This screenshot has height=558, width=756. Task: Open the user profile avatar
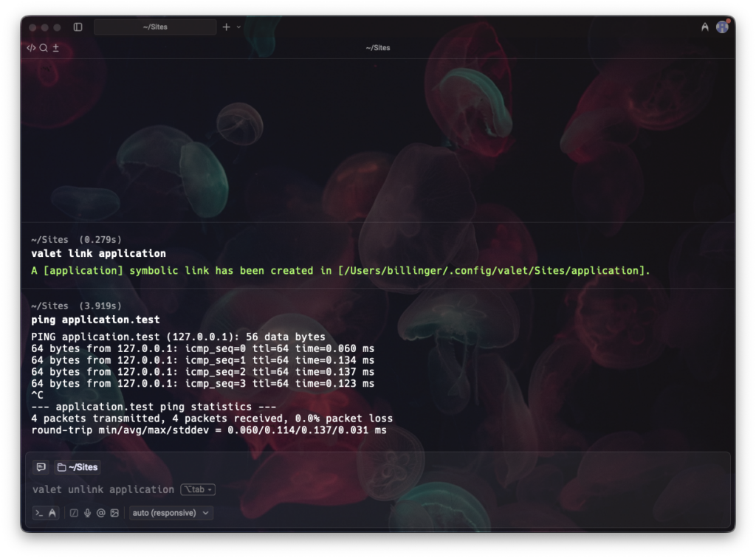tap(722, 27)
